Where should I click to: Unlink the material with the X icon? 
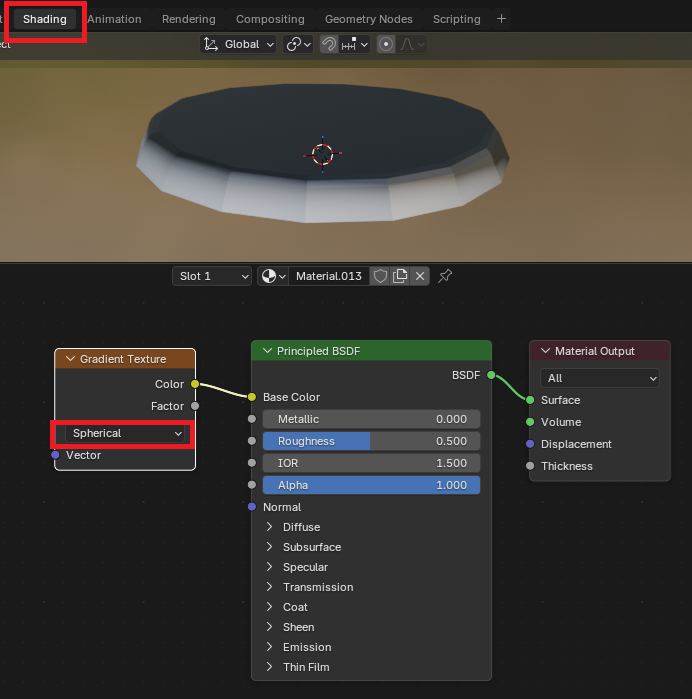coord(420,276)
